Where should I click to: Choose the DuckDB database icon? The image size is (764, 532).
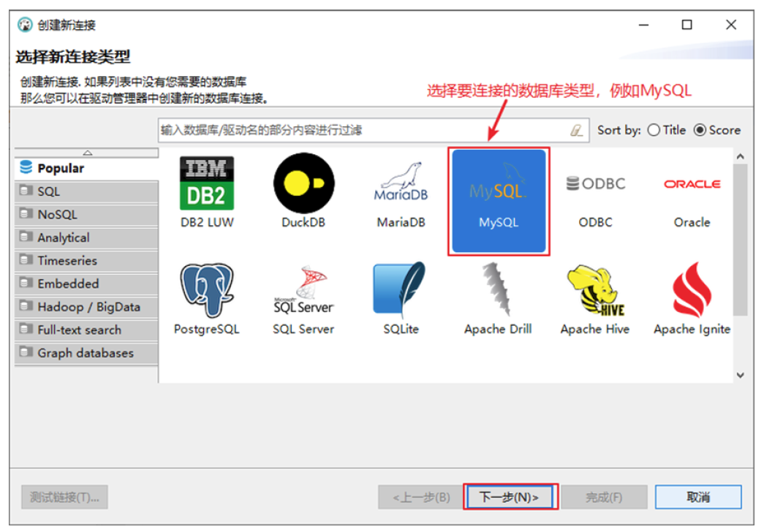pos(303,183)
